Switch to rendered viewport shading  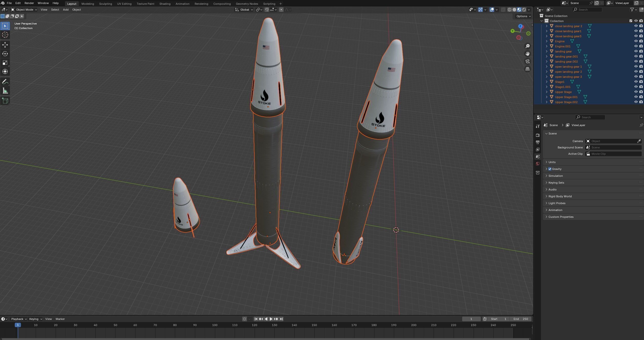(524, 10)
